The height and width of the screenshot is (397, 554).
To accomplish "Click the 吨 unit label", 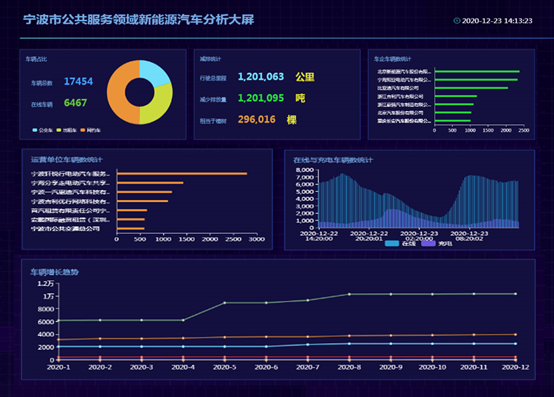I will 300,98.
